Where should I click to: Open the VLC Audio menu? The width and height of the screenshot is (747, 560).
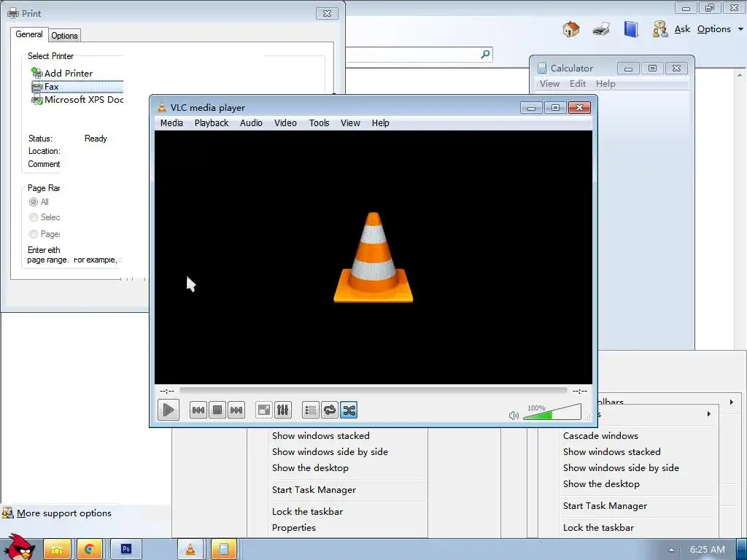pyautogui.click(x=251, y=122)
